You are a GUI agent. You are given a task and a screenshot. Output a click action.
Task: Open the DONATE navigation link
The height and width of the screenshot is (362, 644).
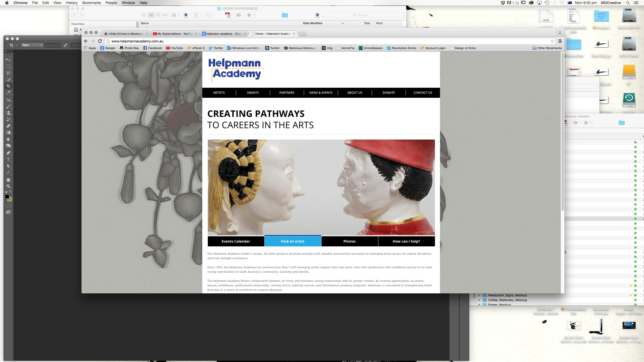tap(389, 93)
